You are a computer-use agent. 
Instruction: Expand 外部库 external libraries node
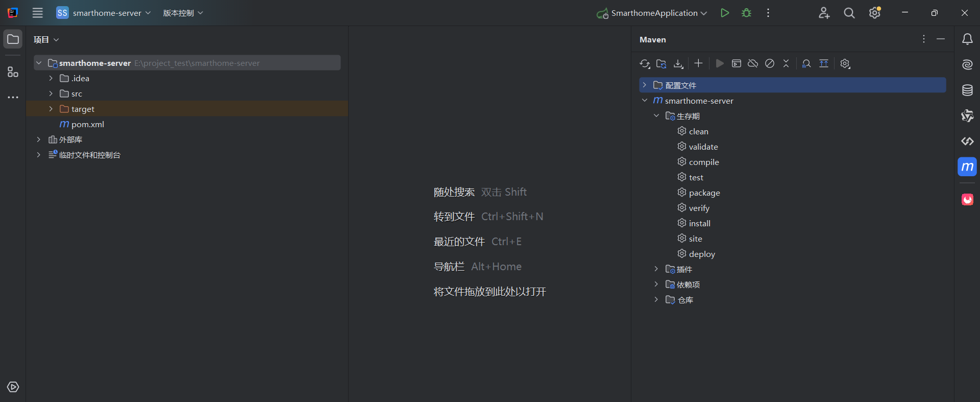pyautogui.click(x=39, y=139)
